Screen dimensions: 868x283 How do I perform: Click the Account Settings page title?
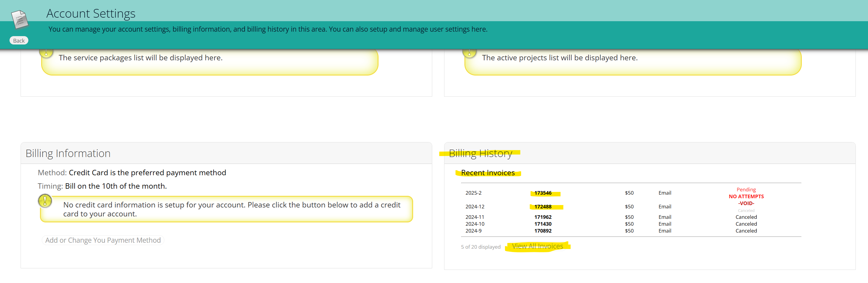(91, 13)
